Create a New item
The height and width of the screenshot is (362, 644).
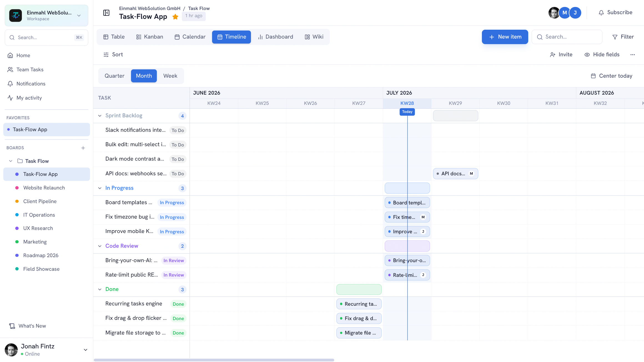tap(505, 37)
